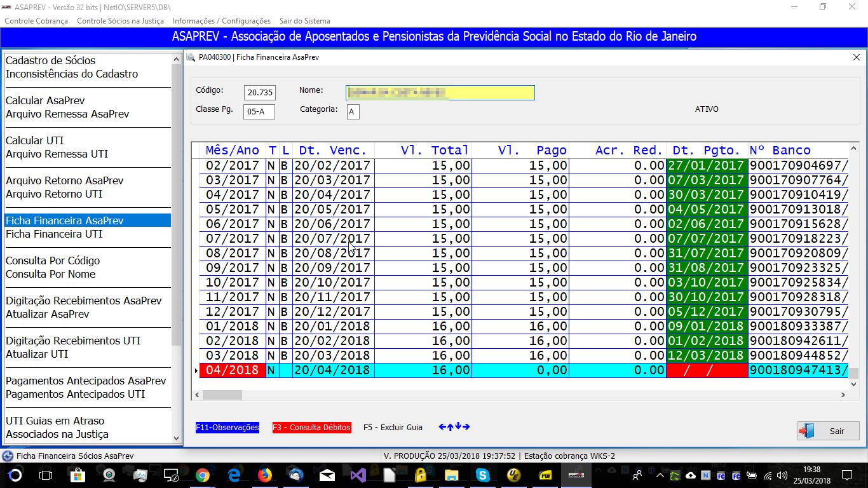The width and height of the screenshot is (868, 488).
Task: Open Google Chrome from the taskbar
Action: [203, 475]
